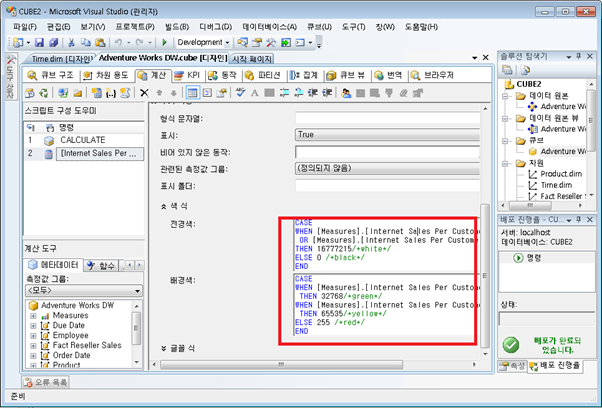Screen dimensions: 602x408
Task: Expand the Fact Reseller Sales node
Action: tap(33, 346)
